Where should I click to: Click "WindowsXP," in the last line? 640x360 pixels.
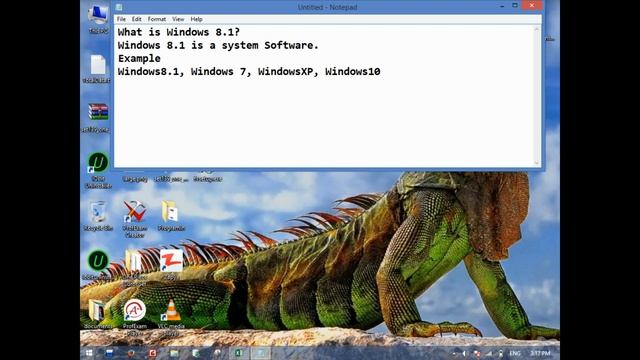coord(288,71)
